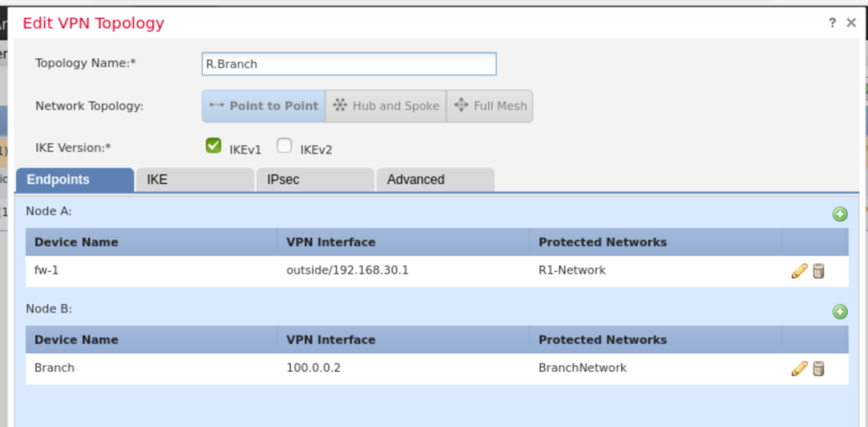Image resolution: width=868 pixels, height=427 pixels.
Task: Edit the Branch endpoint with pencil icon
Action: (x=798, y=368)
